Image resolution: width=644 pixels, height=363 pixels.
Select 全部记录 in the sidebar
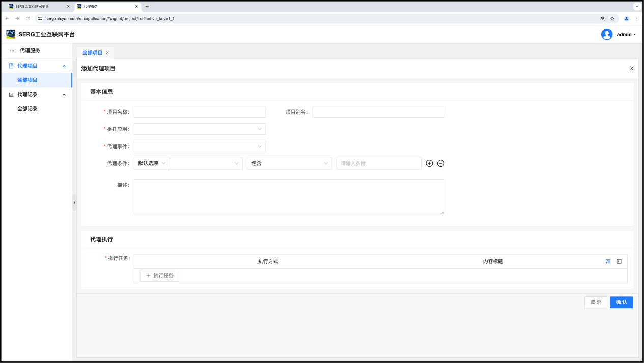coord(27,109)
